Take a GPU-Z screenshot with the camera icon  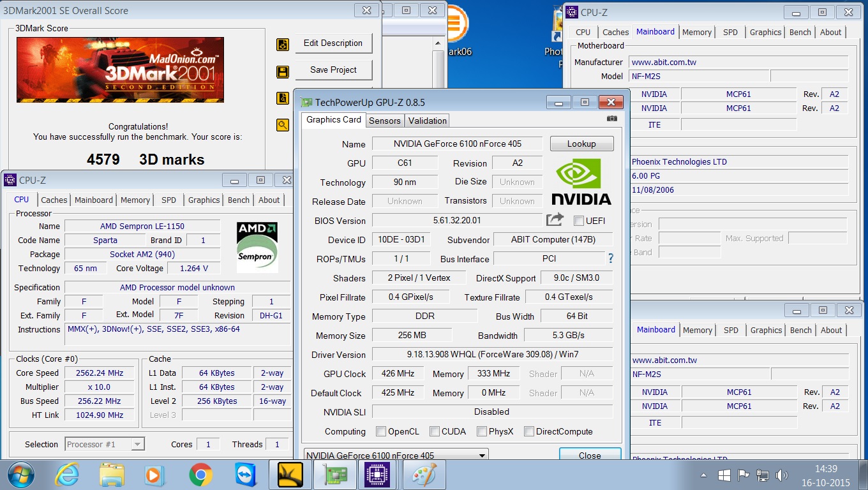point(612,119)
